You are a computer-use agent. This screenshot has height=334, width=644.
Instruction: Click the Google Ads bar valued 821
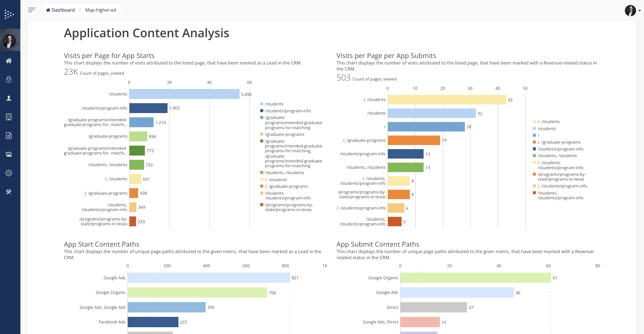pyautogui.click(x=209, y=278)
